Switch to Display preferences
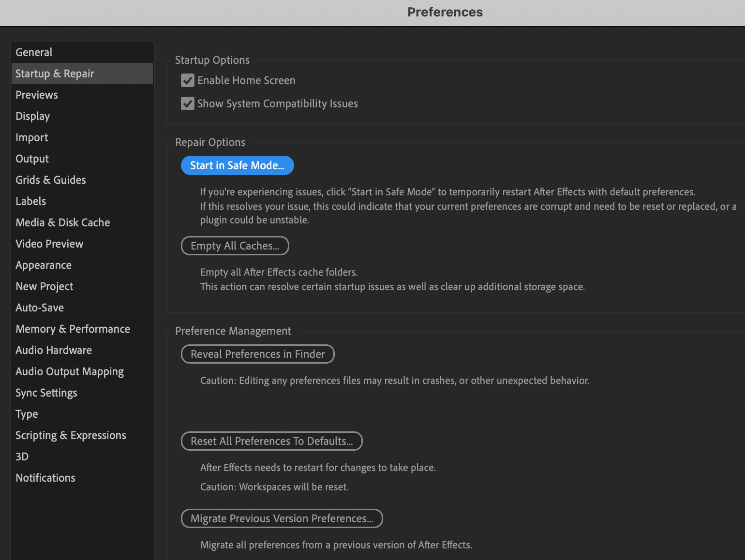 click(x=33, y=116)
